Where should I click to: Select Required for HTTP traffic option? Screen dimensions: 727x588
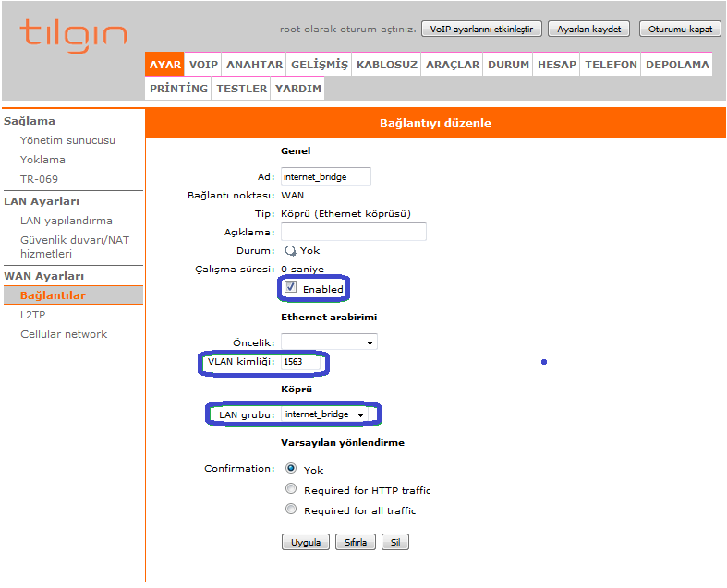point(291,489)
